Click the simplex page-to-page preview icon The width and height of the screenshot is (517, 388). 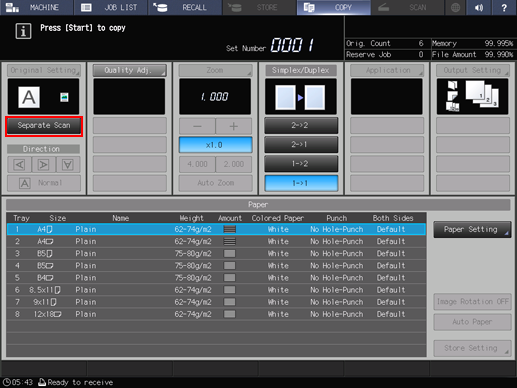click(x=300, y=97)
